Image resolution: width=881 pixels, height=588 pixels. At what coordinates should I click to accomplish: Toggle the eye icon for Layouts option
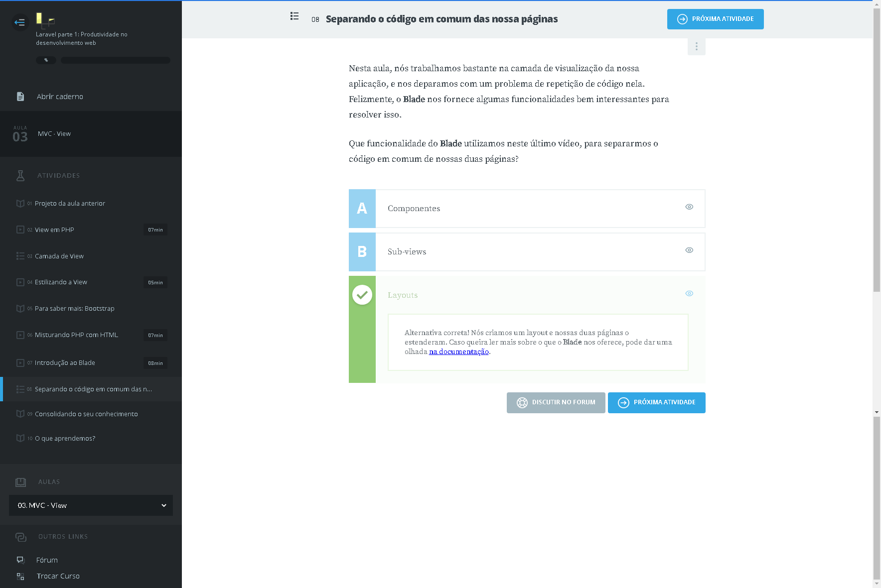[x=689, y=294]
